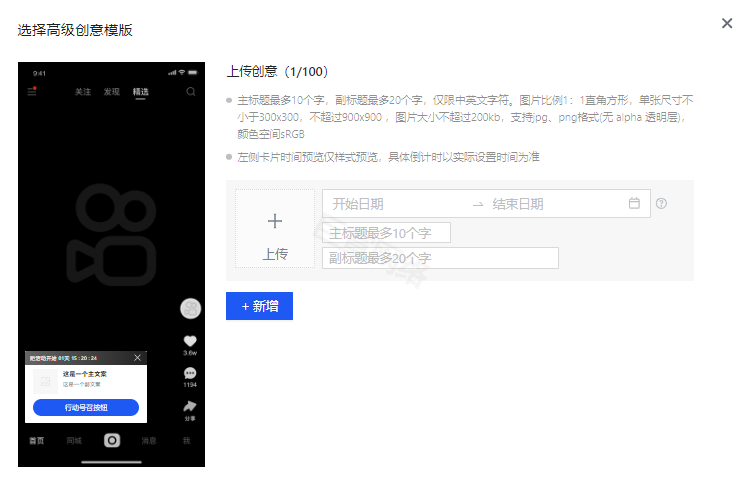The height and width of the screenshot is (502, 743).
Task: Click the round avatar icon in preview
Action: point(190,309)
